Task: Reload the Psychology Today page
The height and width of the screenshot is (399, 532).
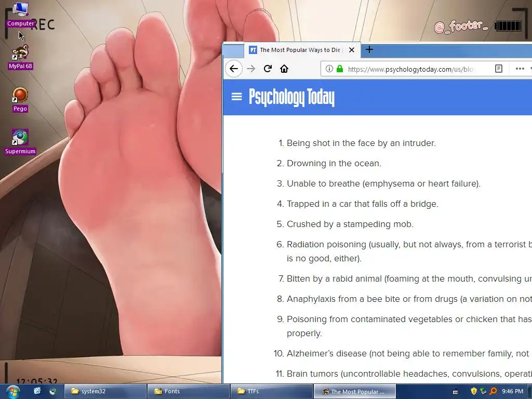Action: [x=268, y=69]
